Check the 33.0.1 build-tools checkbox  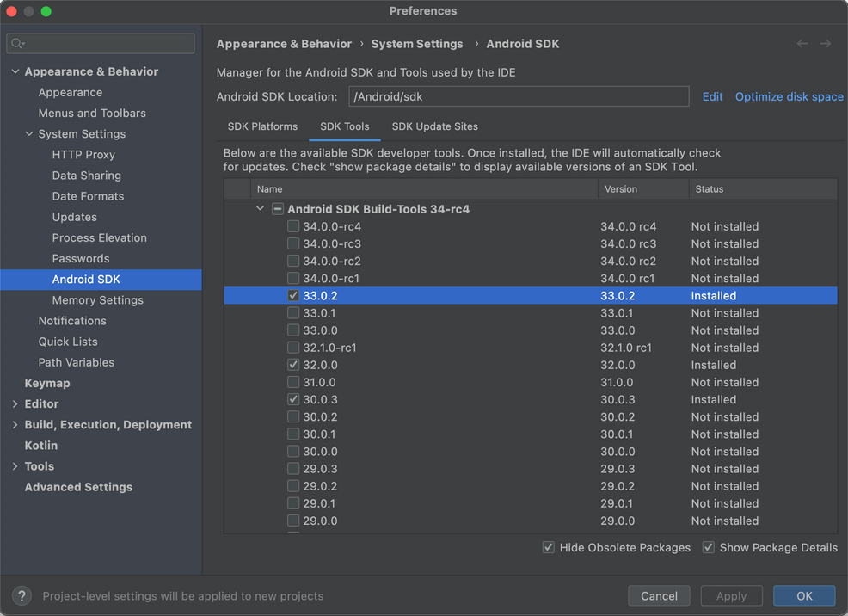pyautogui.click(x=293, y=312)
